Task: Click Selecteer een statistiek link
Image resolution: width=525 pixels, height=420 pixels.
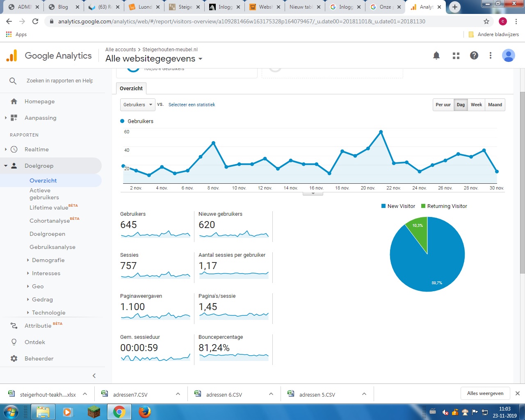Action: 192,105
